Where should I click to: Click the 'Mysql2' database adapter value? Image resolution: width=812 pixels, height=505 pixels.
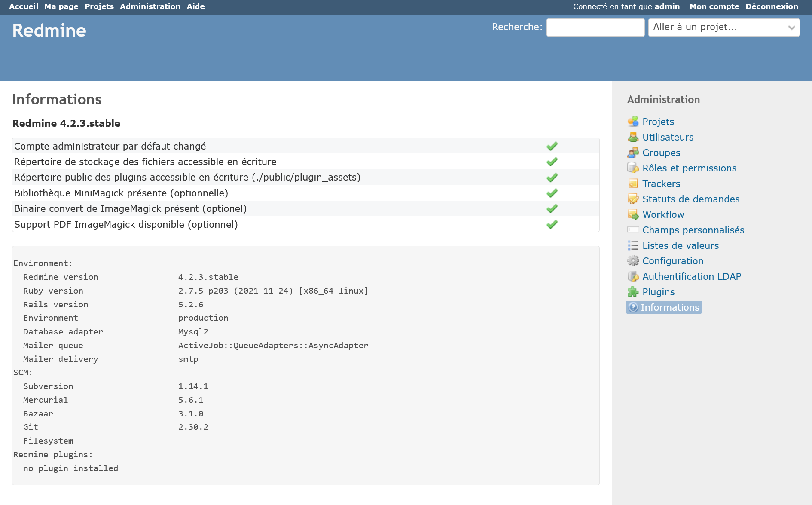193,332
